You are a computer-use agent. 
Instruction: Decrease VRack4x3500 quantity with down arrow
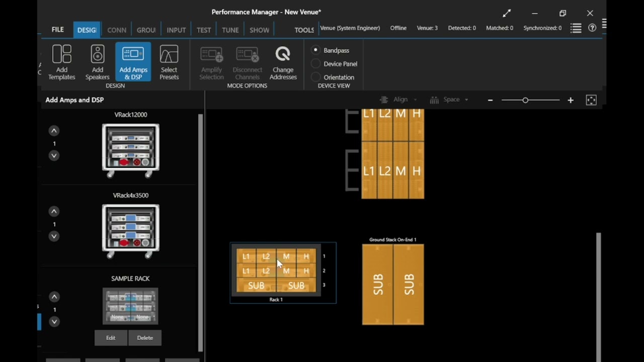pos(54,236)
